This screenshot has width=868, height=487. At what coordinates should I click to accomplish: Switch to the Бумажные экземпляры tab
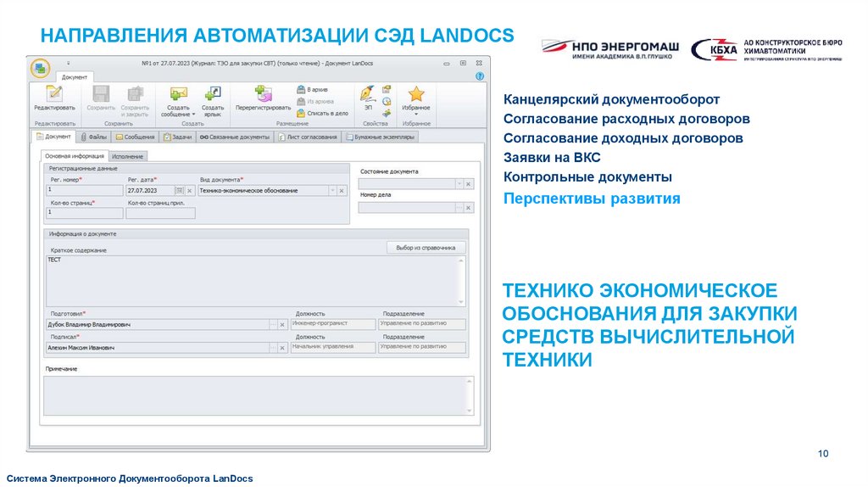click(380, 137)
